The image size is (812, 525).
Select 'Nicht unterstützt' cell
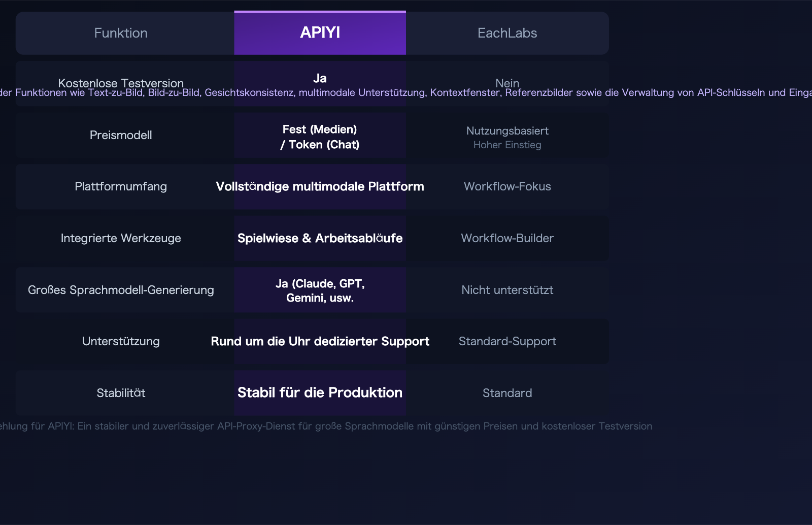point(507,290)
